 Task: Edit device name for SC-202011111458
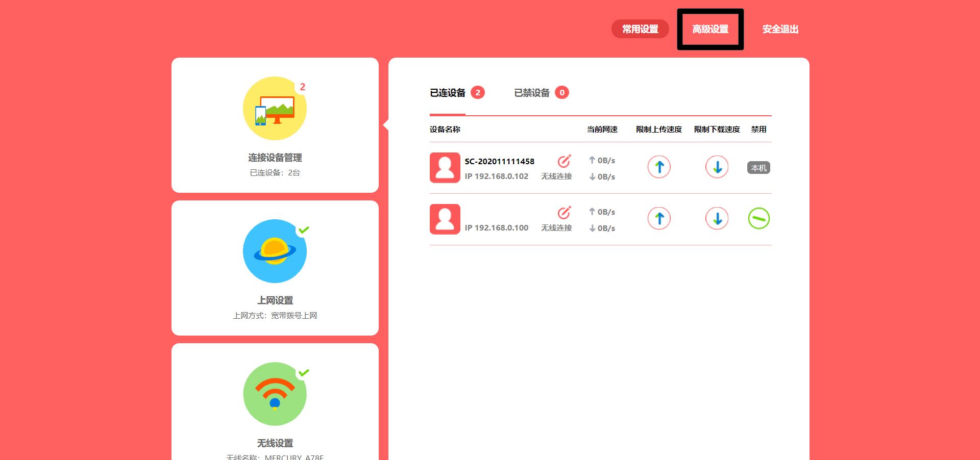click(x=564, y=161)
